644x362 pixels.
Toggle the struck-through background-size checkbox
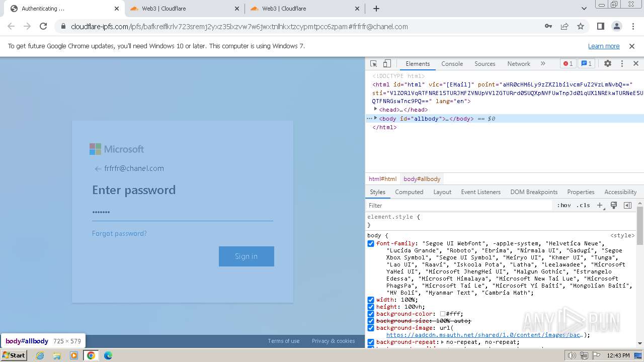[371, 321]
